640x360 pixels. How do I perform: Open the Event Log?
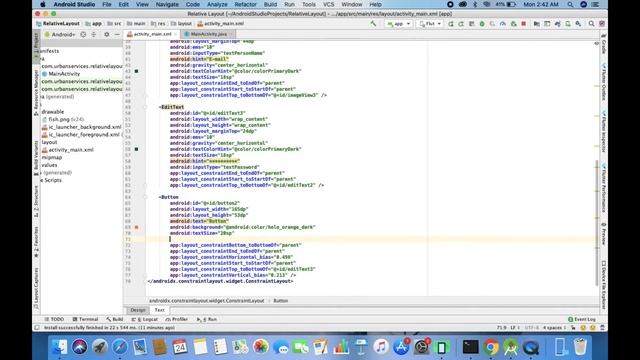582,319
